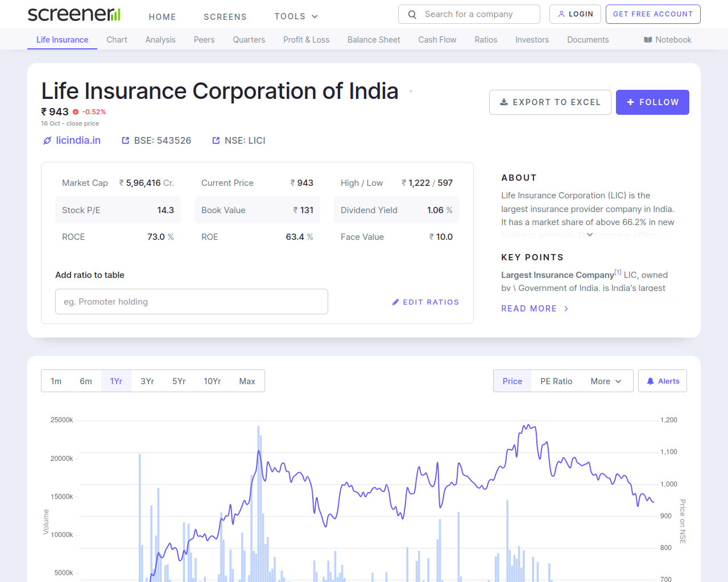Click the search magnifier icon
The width and height of the screenshot is (728, 582).
click(412, 14)
